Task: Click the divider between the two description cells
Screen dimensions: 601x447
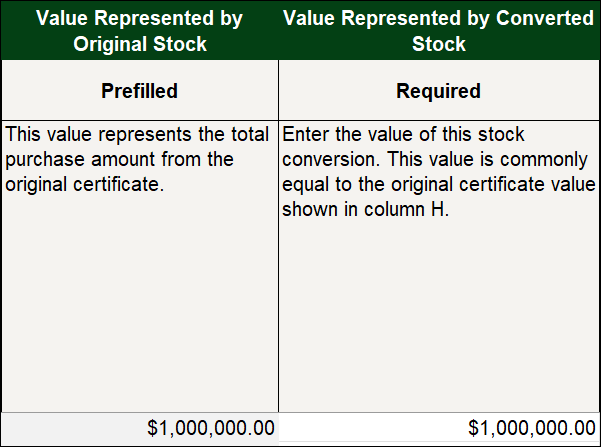Action: click(x=279, y=266)
